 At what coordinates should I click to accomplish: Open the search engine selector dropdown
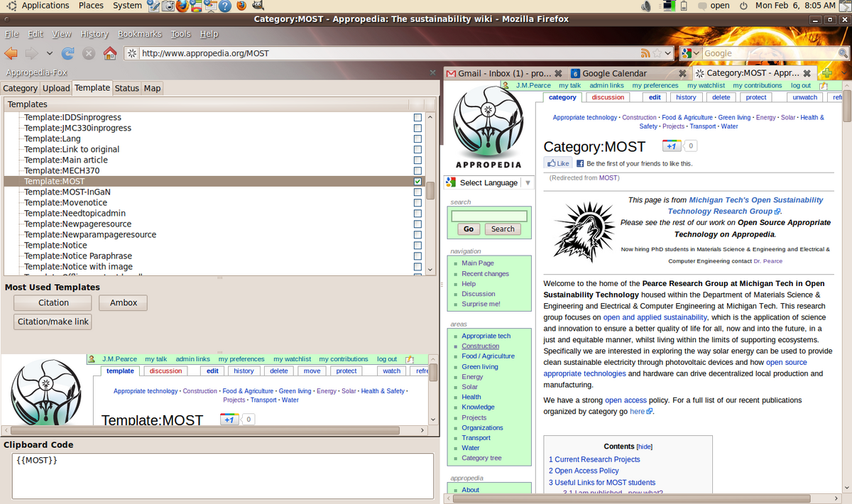(697, 53)
